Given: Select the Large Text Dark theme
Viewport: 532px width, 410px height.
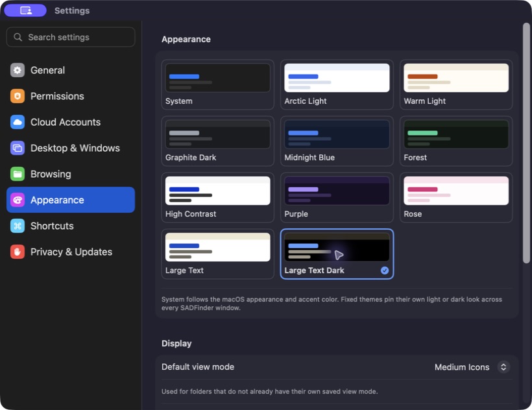Looking at the screenshot, I should pos(337,254).
